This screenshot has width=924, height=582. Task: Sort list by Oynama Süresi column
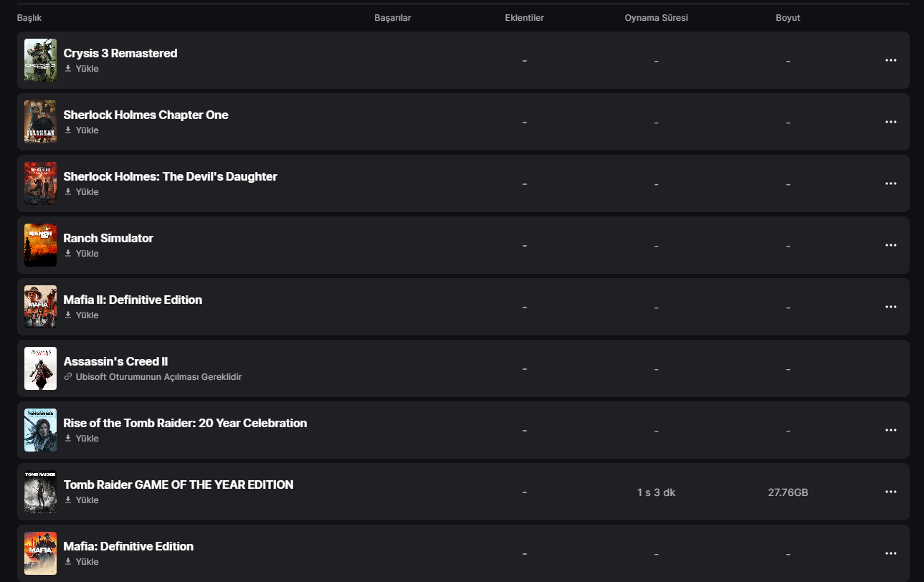pyautogui.click(x=656, y=18)
